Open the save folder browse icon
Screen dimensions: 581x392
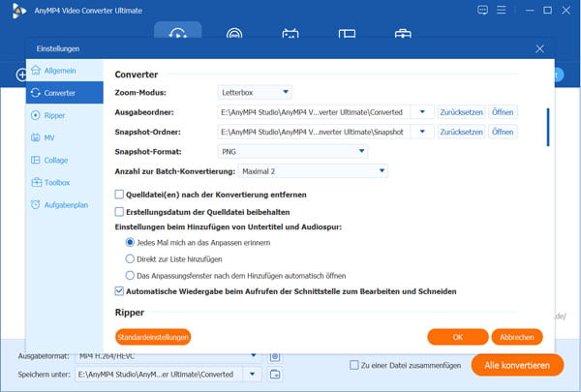tap(275, 375)
